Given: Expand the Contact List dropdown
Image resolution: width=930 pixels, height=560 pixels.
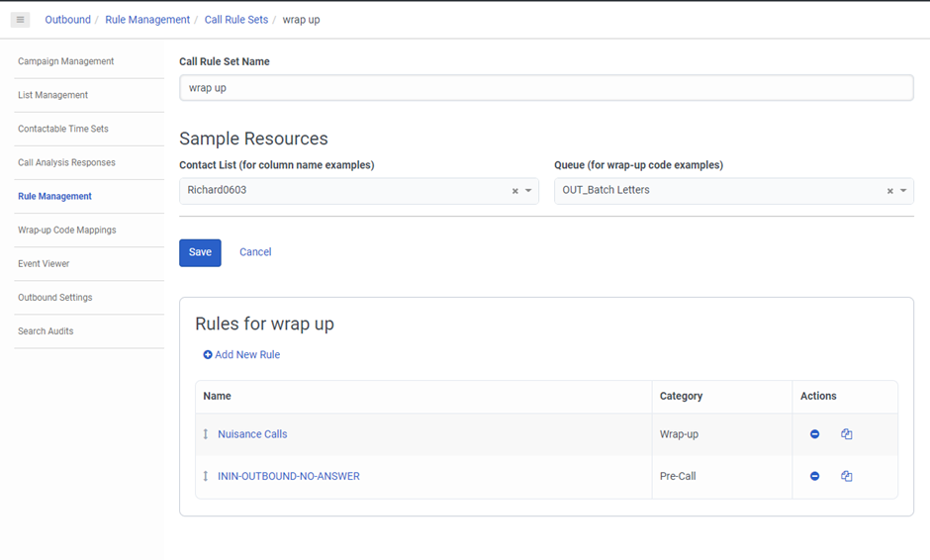Looking at the screenshot, I should (528, 191).
